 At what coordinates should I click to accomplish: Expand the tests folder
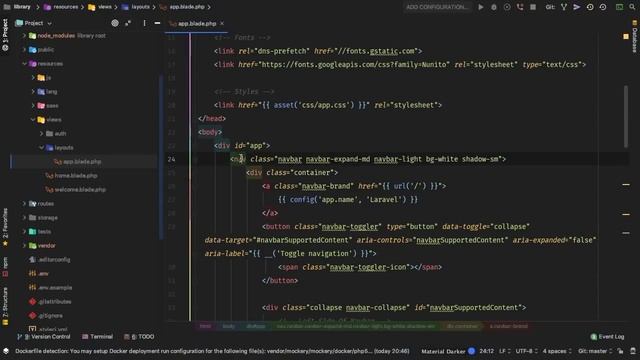[24, 231]
